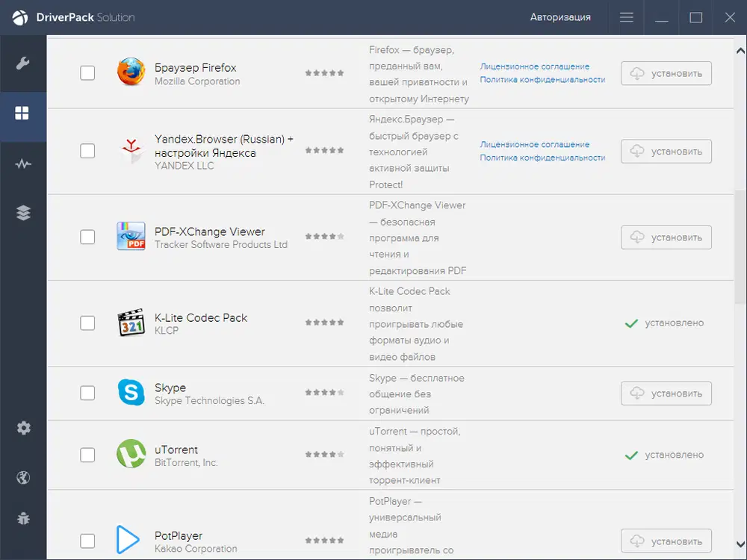Tick the checkbox for Yandex.Browser
The height and width of the screenshot is (560, 747).
pyautogui.click(x=87, y=151)
